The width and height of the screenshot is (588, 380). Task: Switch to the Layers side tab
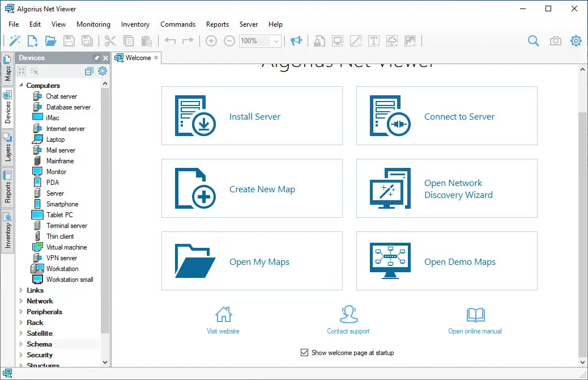click(8, 147)
